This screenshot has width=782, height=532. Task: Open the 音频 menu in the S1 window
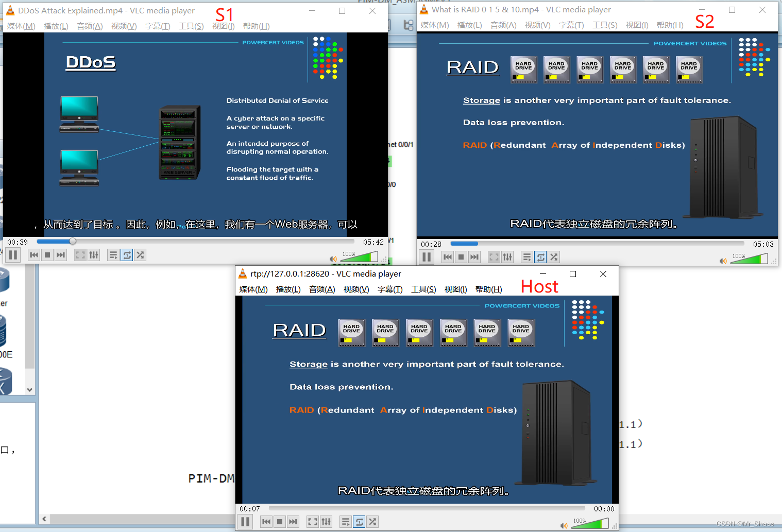(89, 26)
